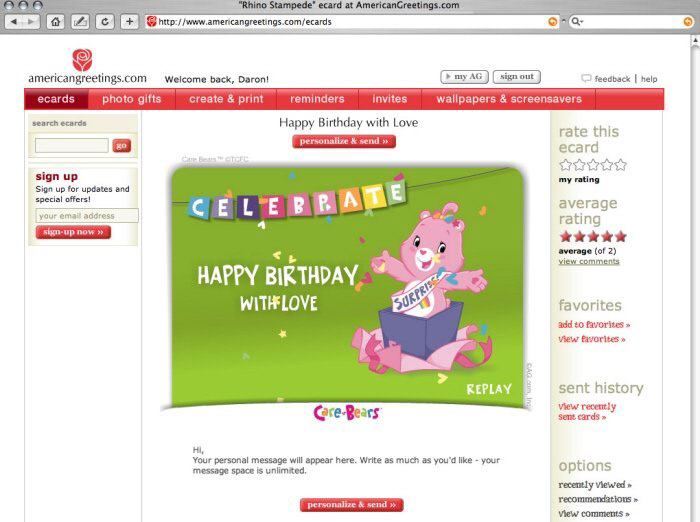
Task: Reload the page with the refresh icon
Action: (x=104, y=21)
